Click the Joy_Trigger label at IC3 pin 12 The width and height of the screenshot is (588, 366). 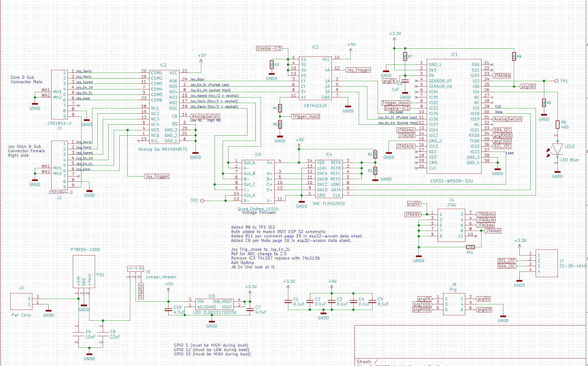click(x=358, y=70)
